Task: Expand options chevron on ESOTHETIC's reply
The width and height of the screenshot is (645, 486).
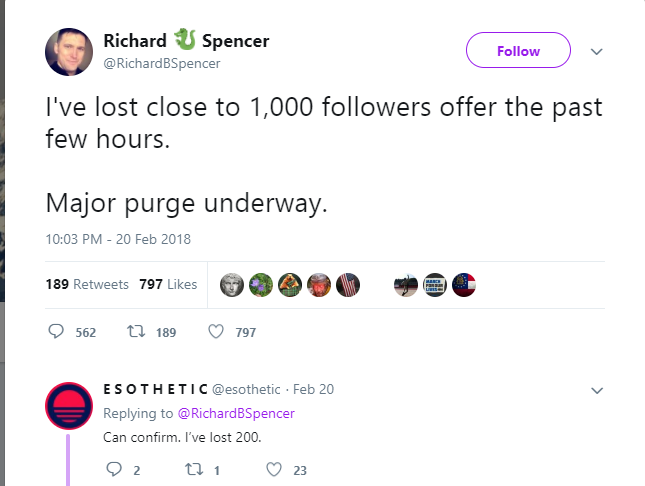Action: (597, 389)
